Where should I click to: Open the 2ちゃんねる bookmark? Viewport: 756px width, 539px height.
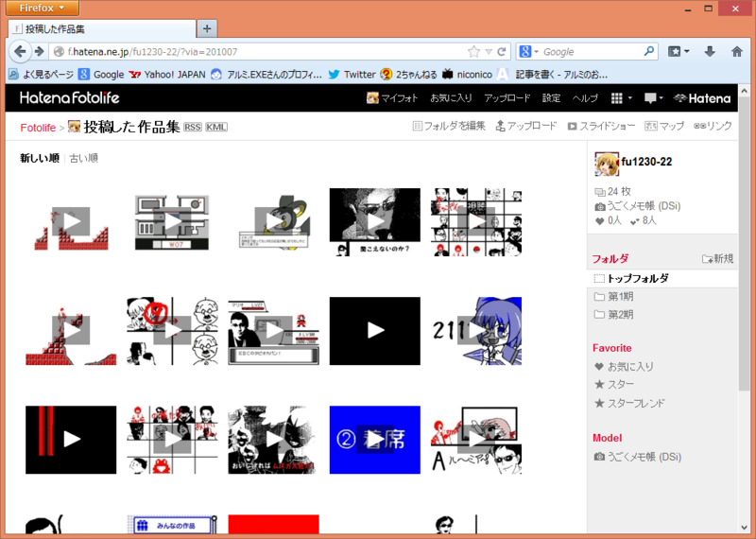409,75
